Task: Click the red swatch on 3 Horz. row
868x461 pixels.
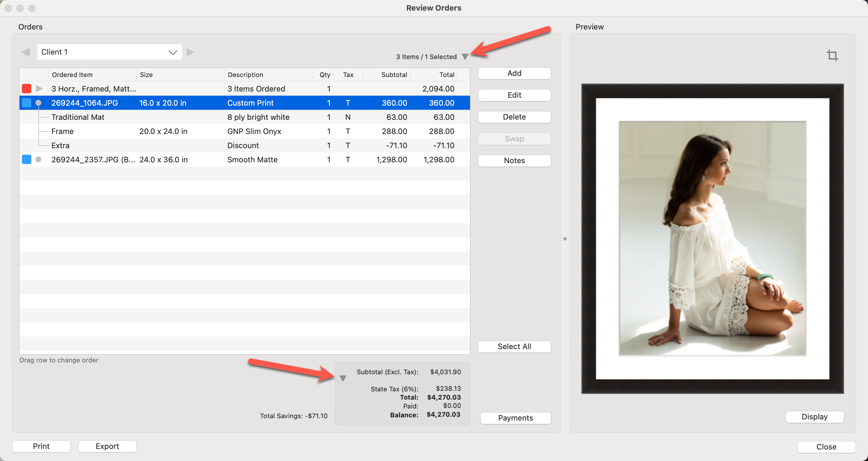Action: tap(26, 89)
